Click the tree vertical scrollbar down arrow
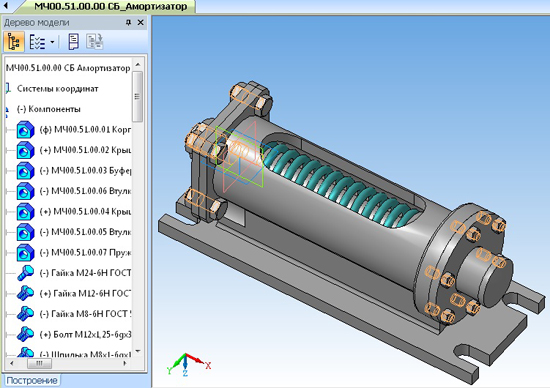This screenshot has height=388, width=550. pos(138,351)
